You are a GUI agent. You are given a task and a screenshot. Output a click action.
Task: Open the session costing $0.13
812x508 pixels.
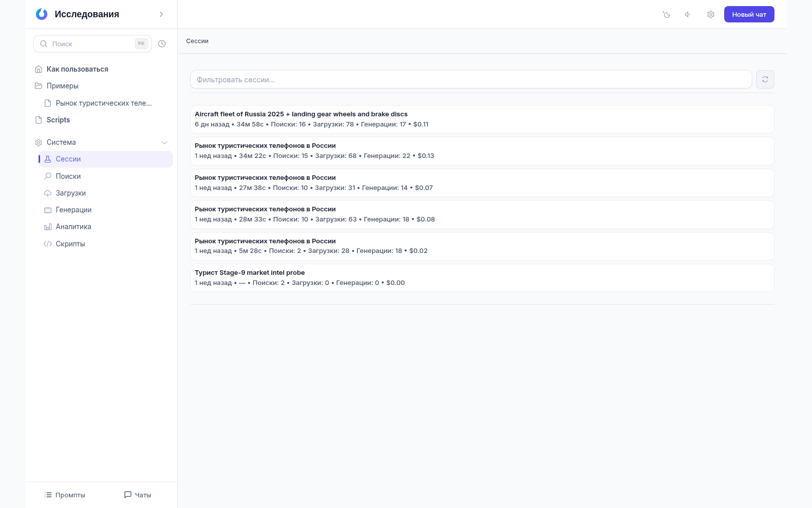click(482, 151)
